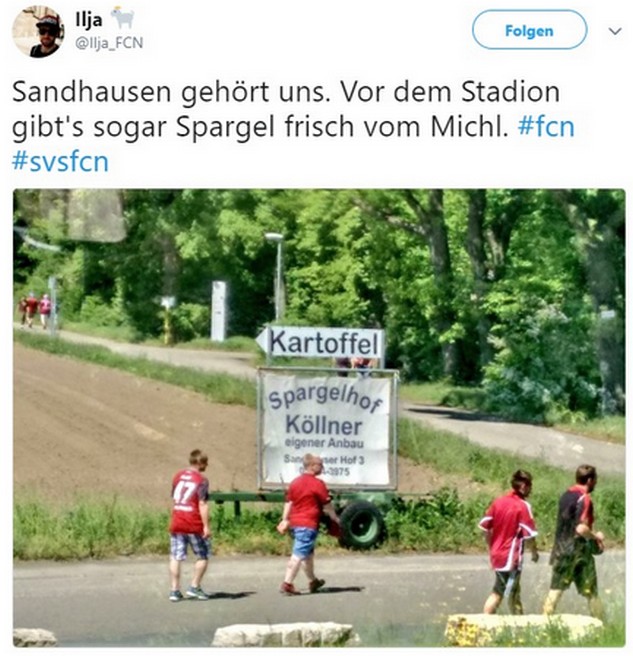Click the distant walkers on the path
The width and height of the screenshot is (633, 656).
35,309
